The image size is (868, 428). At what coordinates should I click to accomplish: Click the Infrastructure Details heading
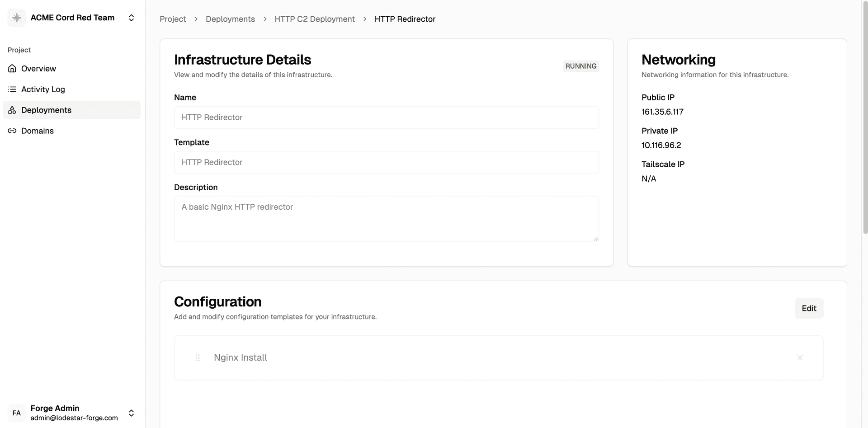pos(243,60)
